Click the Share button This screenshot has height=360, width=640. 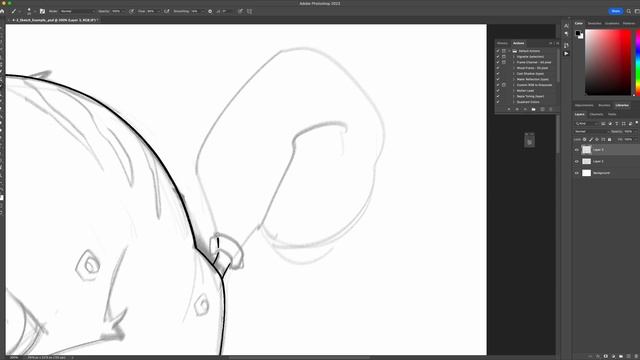[616, 11]
